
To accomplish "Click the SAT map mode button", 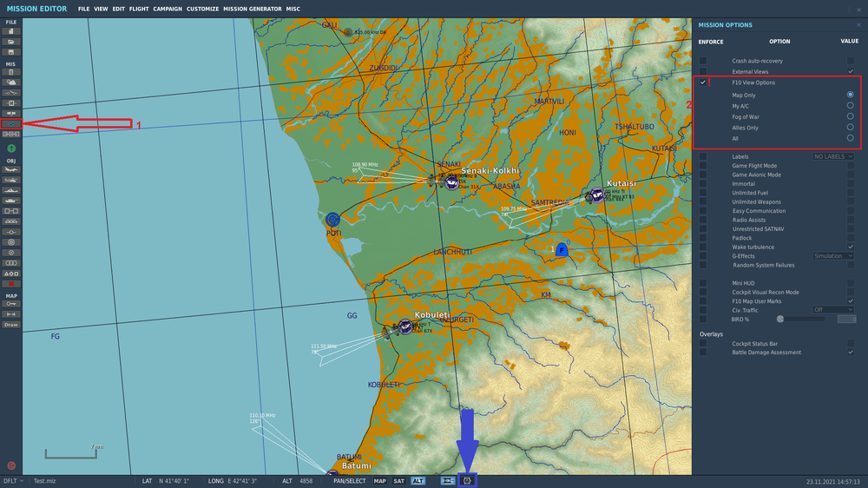I will [x=398, y=481].
